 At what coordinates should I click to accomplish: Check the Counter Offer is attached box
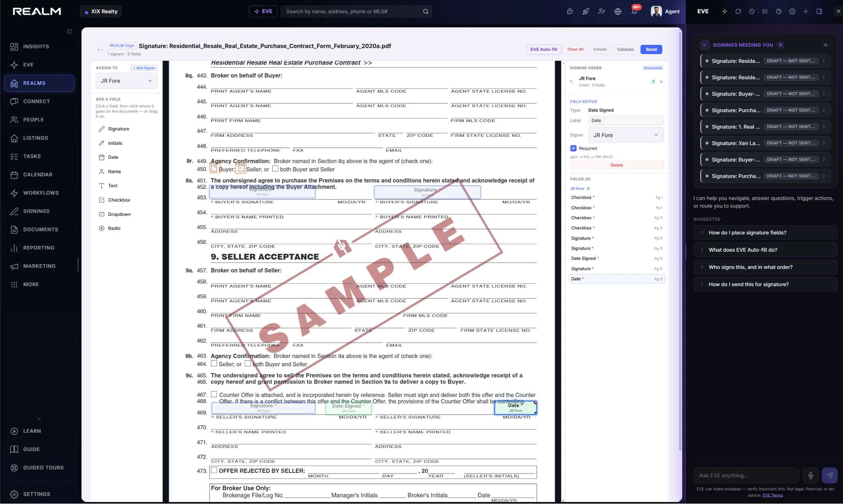coord(214,394)
